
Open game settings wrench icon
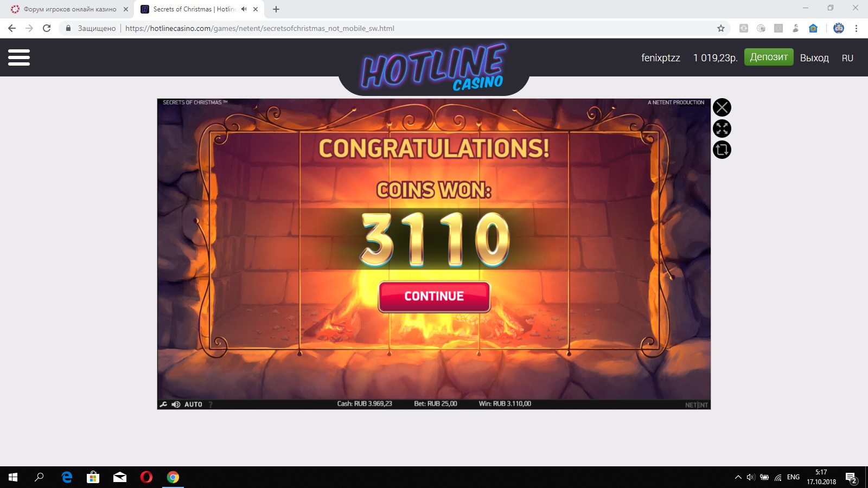coord(163,404)
